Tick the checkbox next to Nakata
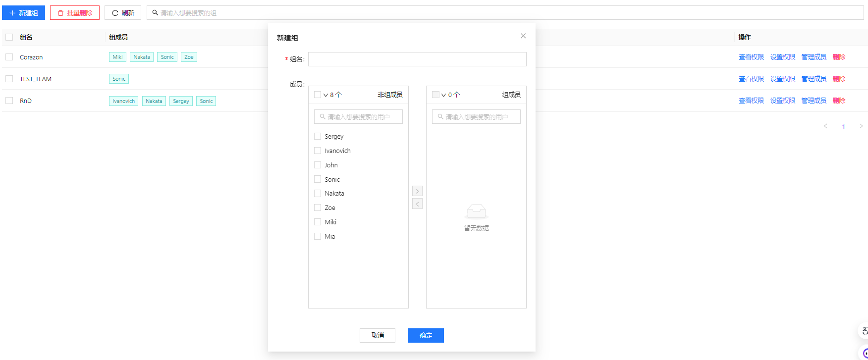Screen dimensions: 868x360 pyautogui.click(x=318, y=194)
